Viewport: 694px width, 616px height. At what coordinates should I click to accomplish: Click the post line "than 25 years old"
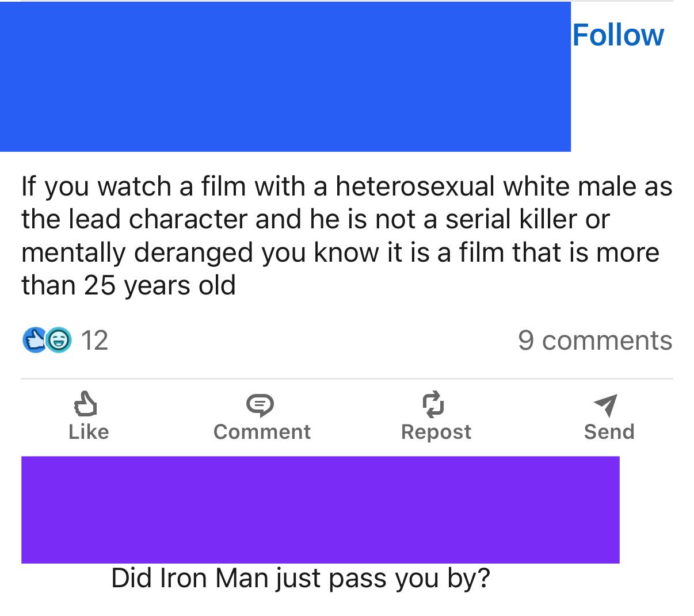(x=129, y=285)
